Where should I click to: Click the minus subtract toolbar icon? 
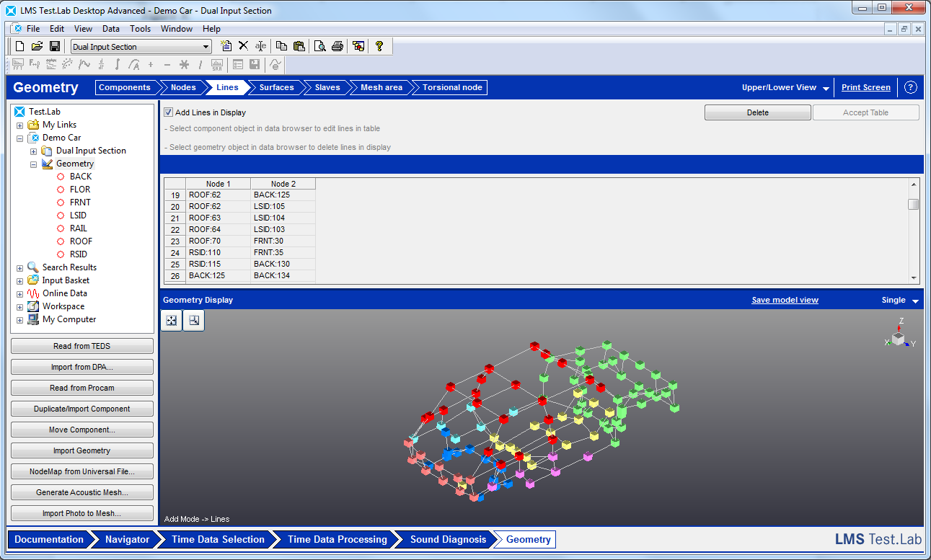(x=167, y=65)
